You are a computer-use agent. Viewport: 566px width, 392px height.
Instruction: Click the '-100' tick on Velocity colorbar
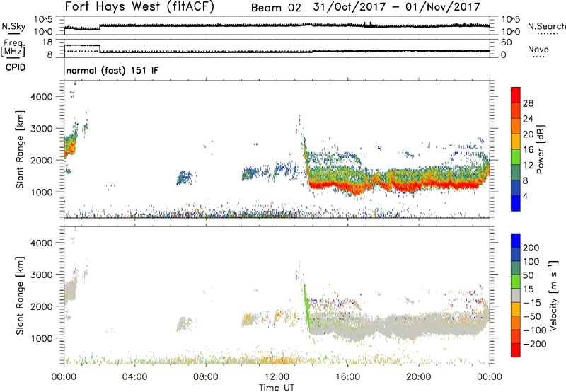pos(534,330)
